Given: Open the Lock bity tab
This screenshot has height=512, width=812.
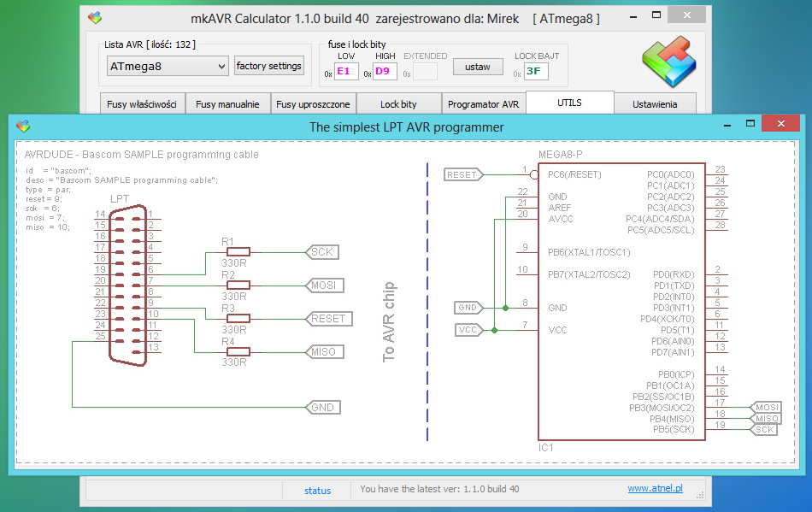Looking at the screenshot, I should [x=398, y=104].
